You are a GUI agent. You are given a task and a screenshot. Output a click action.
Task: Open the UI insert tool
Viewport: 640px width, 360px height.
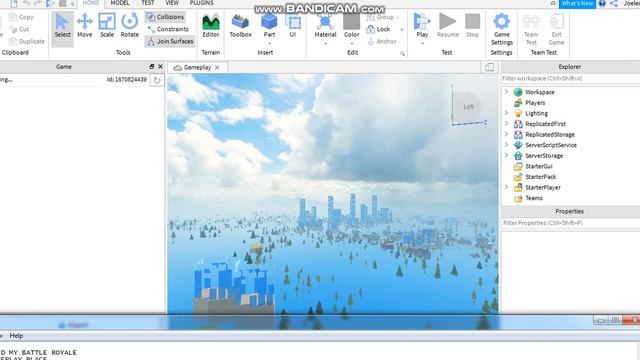(x=293, y=26)
